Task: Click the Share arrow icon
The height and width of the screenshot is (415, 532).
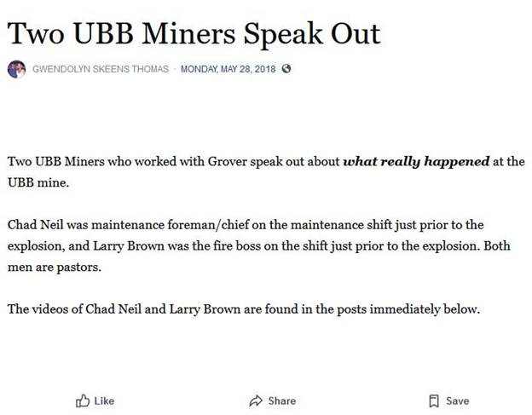Action: click(256, 401)
